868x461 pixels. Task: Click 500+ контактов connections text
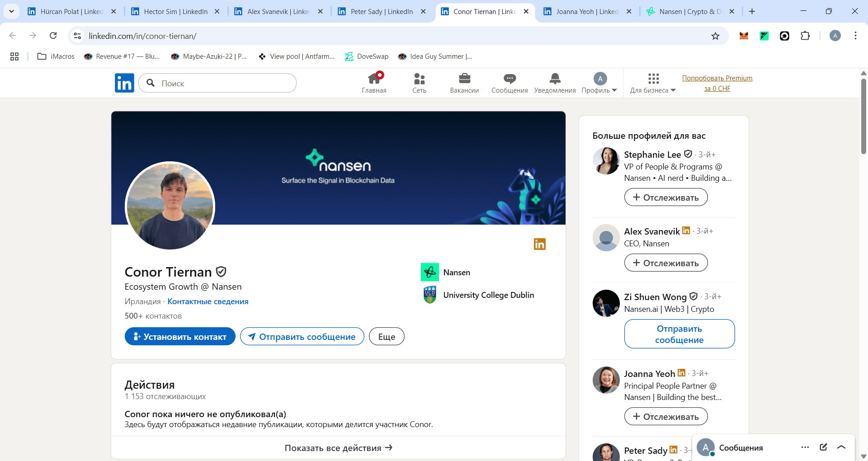[153, 316]
